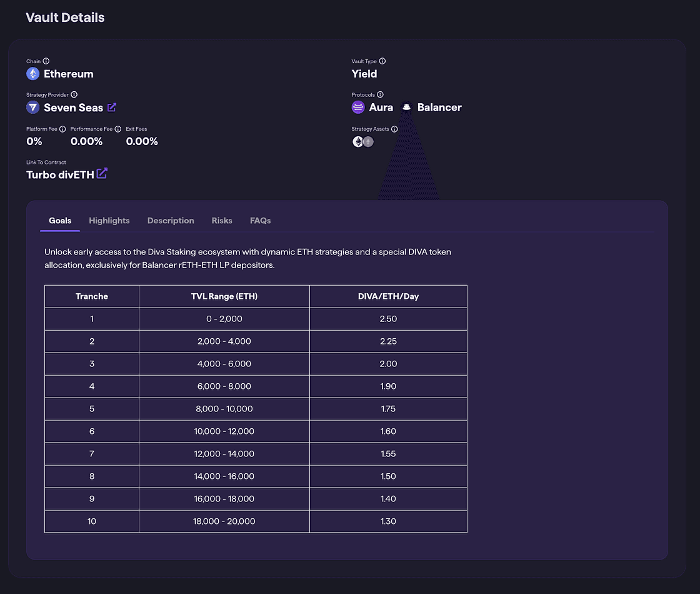Image resolution: width=700 pixels, height=594 pixels.
Task: Click the Balancer protocol name
Action: (439, 107)
